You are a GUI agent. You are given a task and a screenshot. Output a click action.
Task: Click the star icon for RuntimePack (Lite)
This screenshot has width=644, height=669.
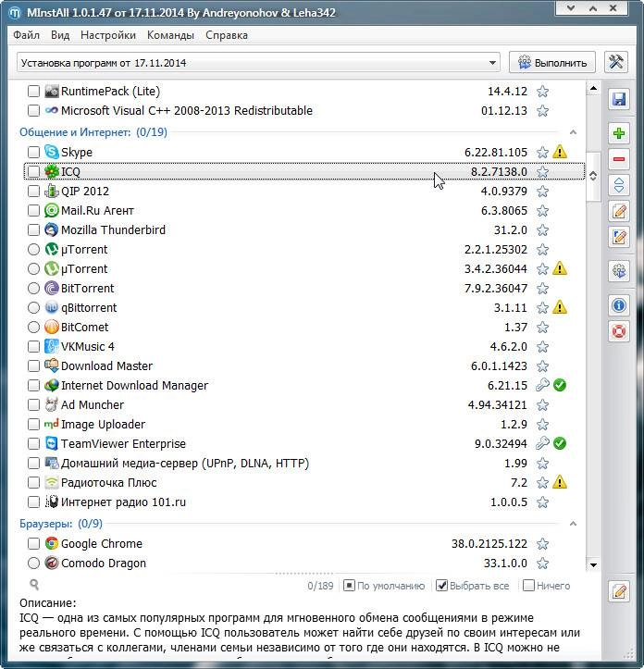pyautogui.click(x=542, y=92)
